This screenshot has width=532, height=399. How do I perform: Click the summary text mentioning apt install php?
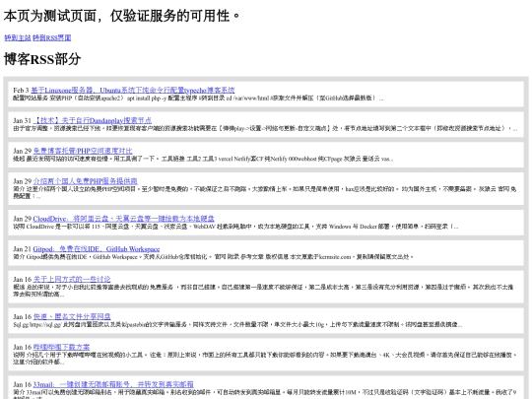pyautogui.click(x=198, y=99)
